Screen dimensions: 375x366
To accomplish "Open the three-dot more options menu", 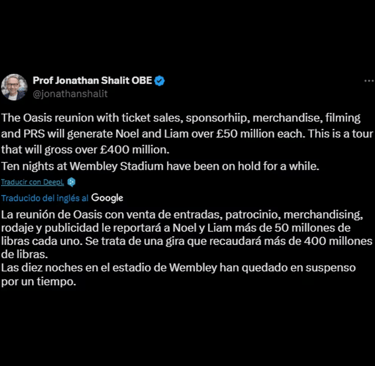I will tap(369, 81).
